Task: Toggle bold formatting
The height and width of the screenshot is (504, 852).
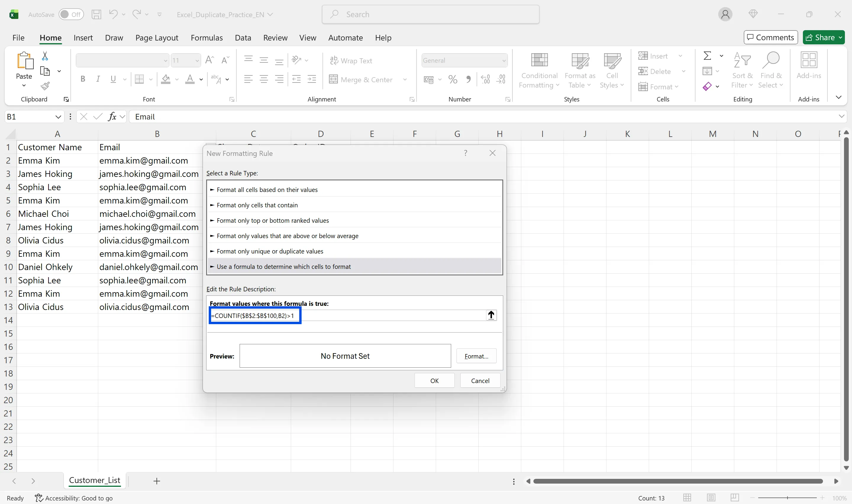Action: pos(83,79)
